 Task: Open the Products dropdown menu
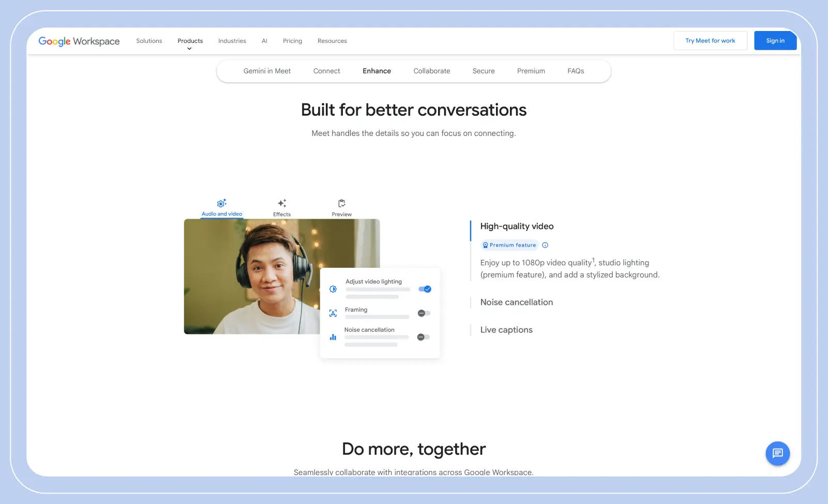click(x=190, y=41)
